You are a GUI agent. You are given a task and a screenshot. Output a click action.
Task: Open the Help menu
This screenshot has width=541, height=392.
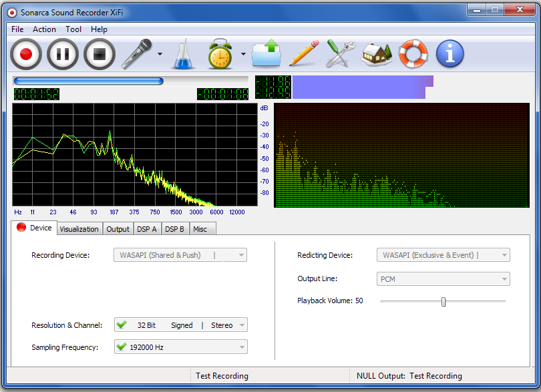pos(99,29)
